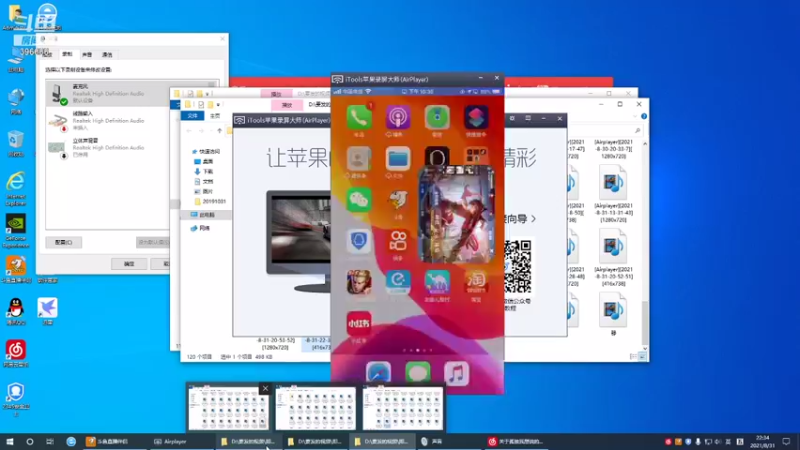This screenshot has height=450, width=800.
Task: Open the WeChat app icon
Action: tap(359, 200)
